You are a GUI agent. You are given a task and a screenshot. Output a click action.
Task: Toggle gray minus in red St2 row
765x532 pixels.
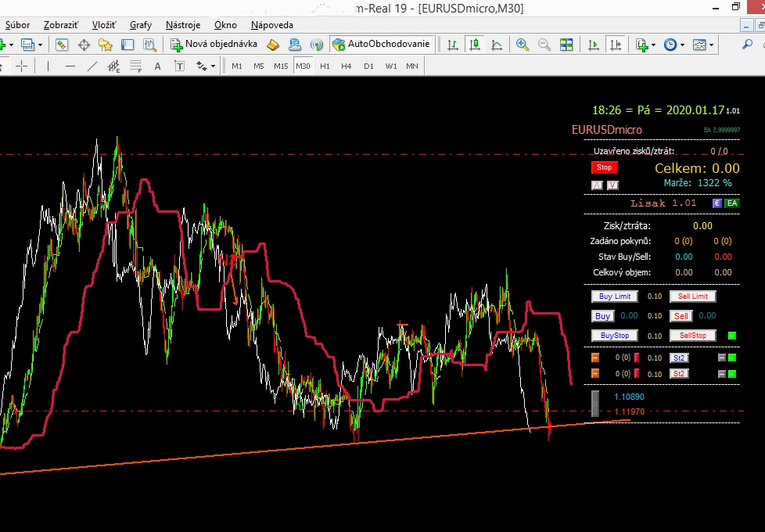pyautogui.click(x=722, y=374)
